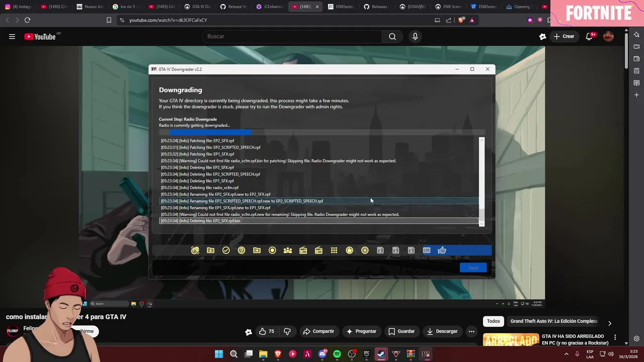Screen dimensions: 644x362
Task: Open more video actions ellipsis
Action: pyautogui.click(x=471, y=331)
